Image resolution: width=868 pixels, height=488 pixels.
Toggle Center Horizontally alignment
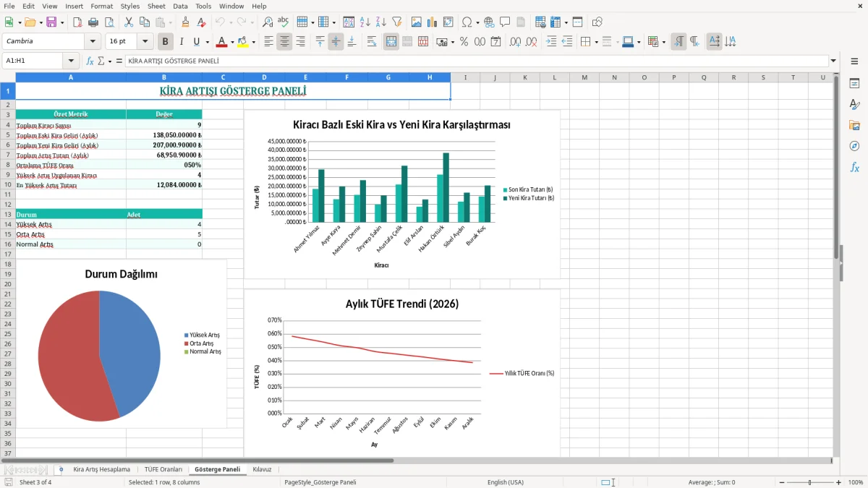[285, 42]
